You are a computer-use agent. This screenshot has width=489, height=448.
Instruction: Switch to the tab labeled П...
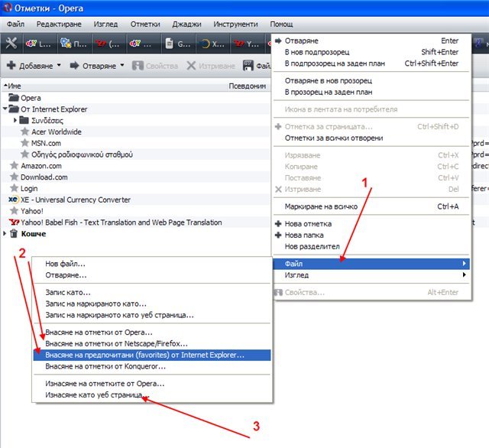point(74,44)
